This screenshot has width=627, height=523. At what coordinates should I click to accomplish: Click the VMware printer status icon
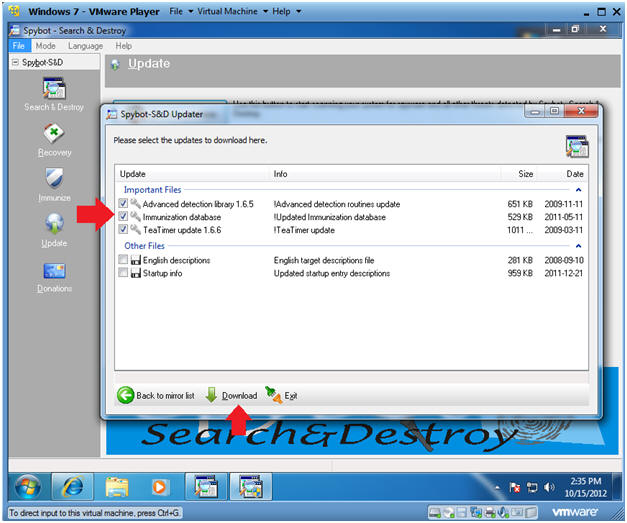click(489, 512)
